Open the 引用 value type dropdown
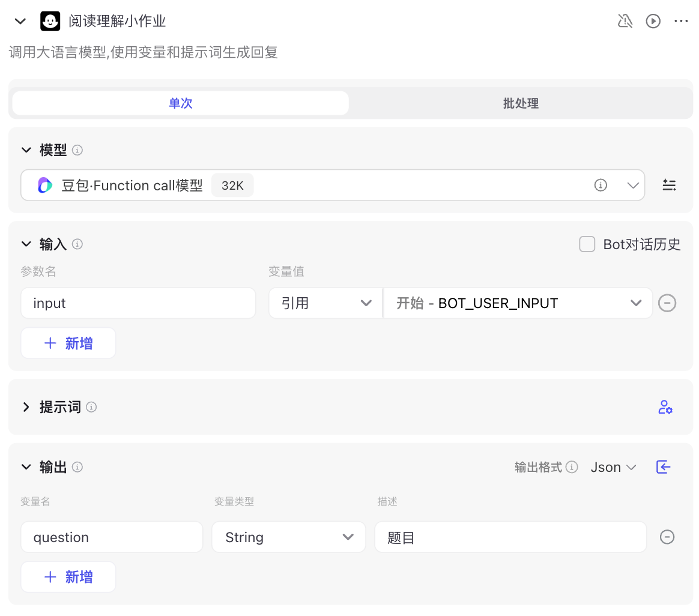Viewport: 699px width, 616px height. pos(325,303)
